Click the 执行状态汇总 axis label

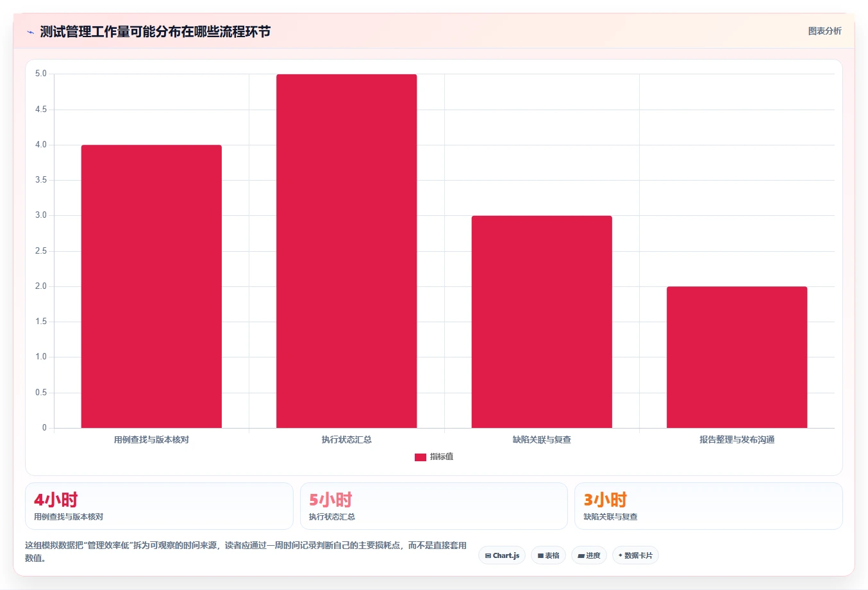pyautogui.click(x=347, y=439)
